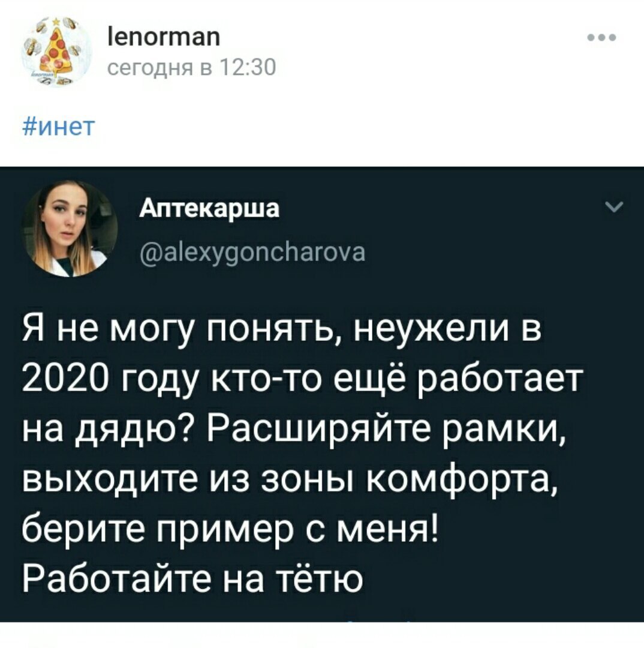This screenshot has width=644, height=648.
Task: Click the white space right of #инет
Action: pos(368,127)
